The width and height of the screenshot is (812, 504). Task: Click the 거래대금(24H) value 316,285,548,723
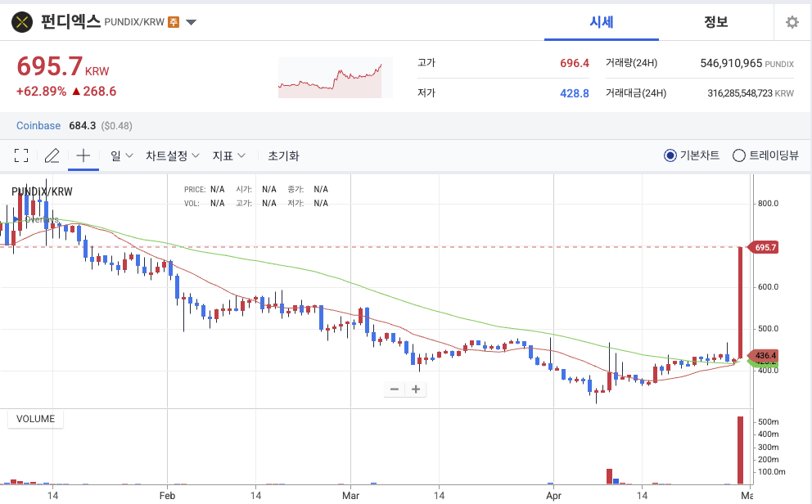740,93
